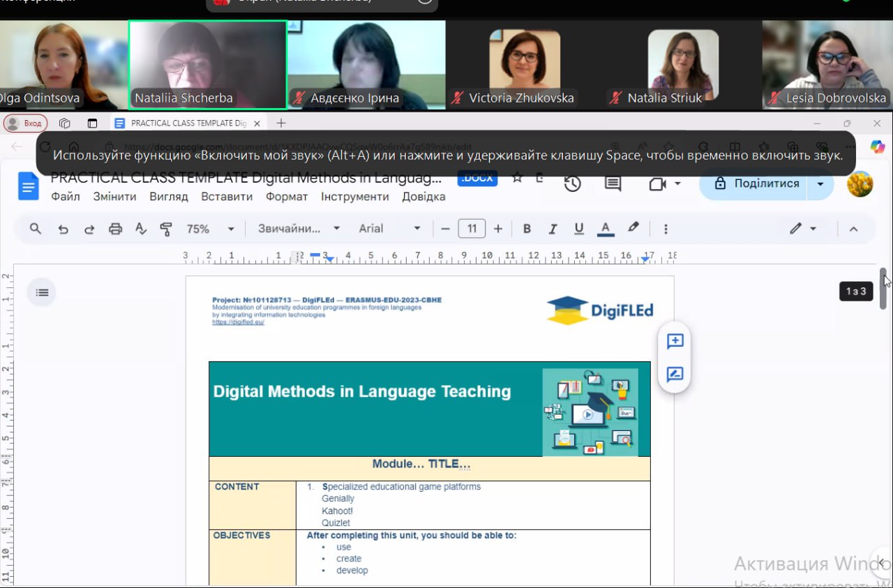Image resolution: width=893 pixels, height=588 pixels.
Task: Select Victoria Zhukovska video tile
Action: coord(524,65)
